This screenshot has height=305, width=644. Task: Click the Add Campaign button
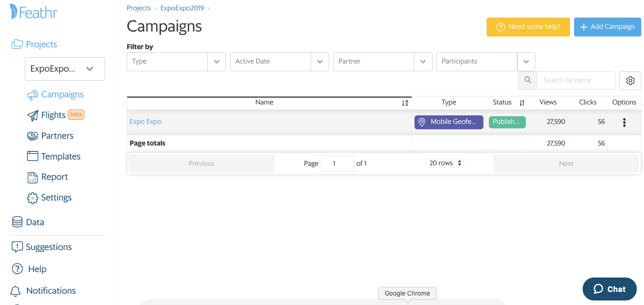607,27
